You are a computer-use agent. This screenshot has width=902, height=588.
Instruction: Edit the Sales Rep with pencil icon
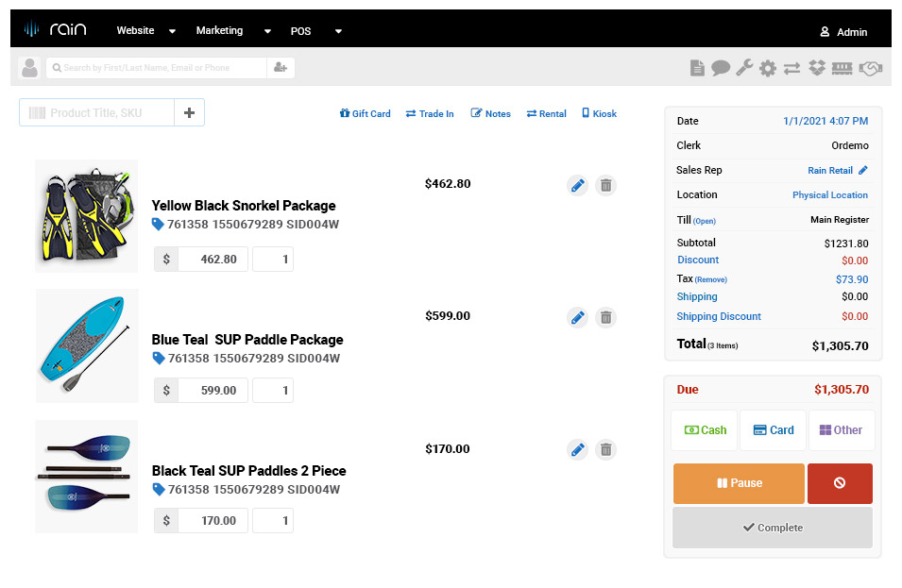862,171
